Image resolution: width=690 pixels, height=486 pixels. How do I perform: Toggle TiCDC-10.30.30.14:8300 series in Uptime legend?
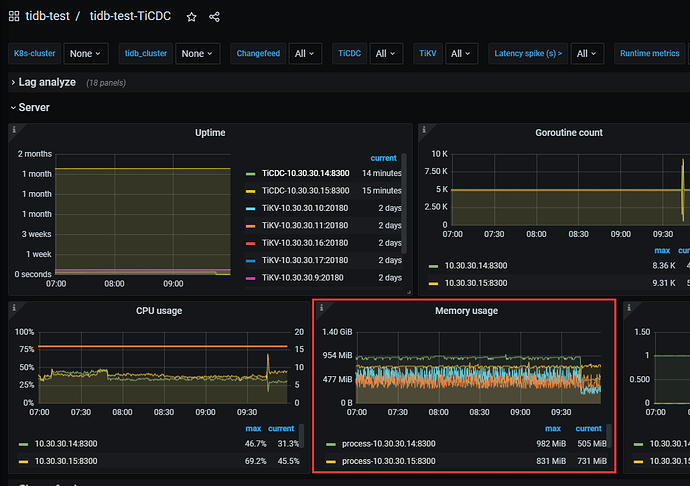[305, 173]
